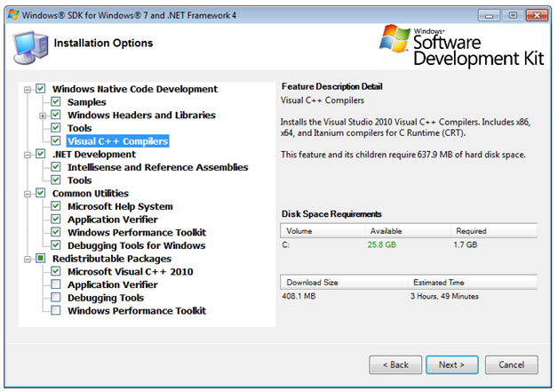
Task: Uncheck Windows Native Code Development checkbox
Action: pyautogui.click(x=41, y=89)
